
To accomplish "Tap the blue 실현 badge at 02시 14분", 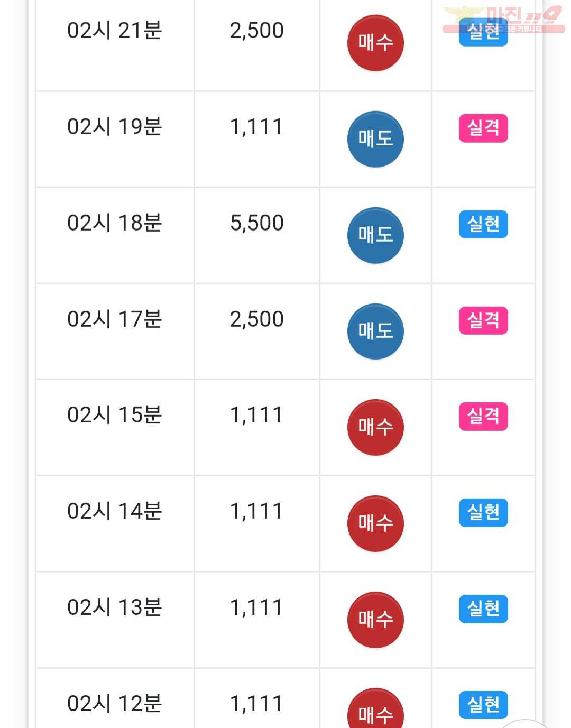I will 483,512.
